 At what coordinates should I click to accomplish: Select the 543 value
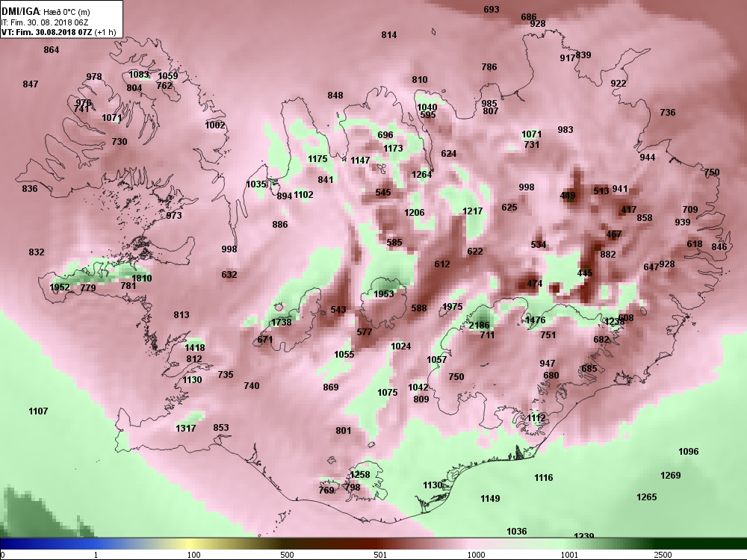click(338, 310)
